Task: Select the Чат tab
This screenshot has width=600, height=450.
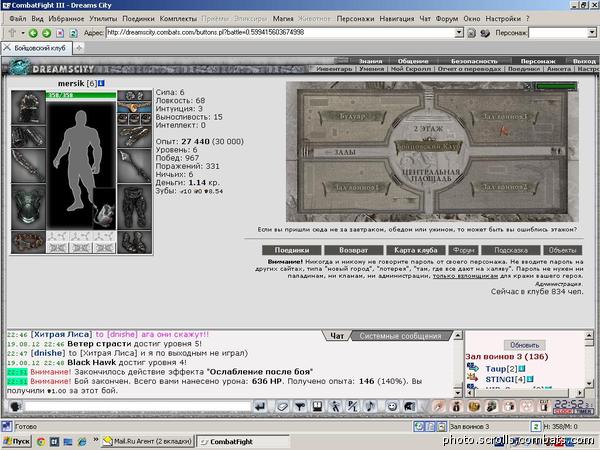Action: pos(337,336)
